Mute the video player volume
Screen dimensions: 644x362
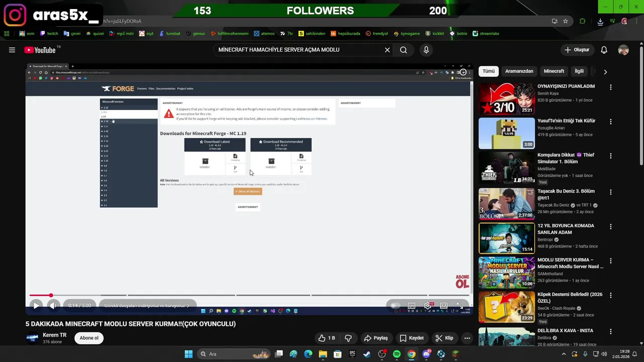[53, 305]
